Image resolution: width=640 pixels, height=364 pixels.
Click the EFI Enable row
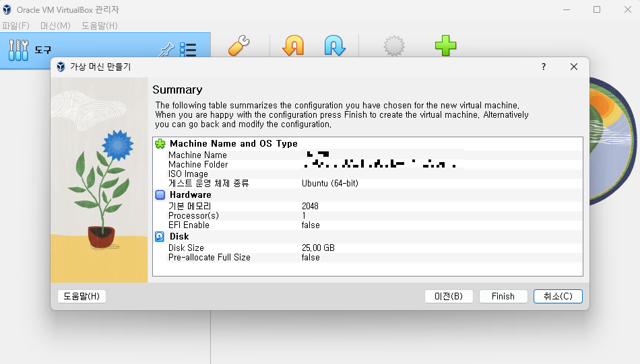pyautogui.click(x=368, y=225)
